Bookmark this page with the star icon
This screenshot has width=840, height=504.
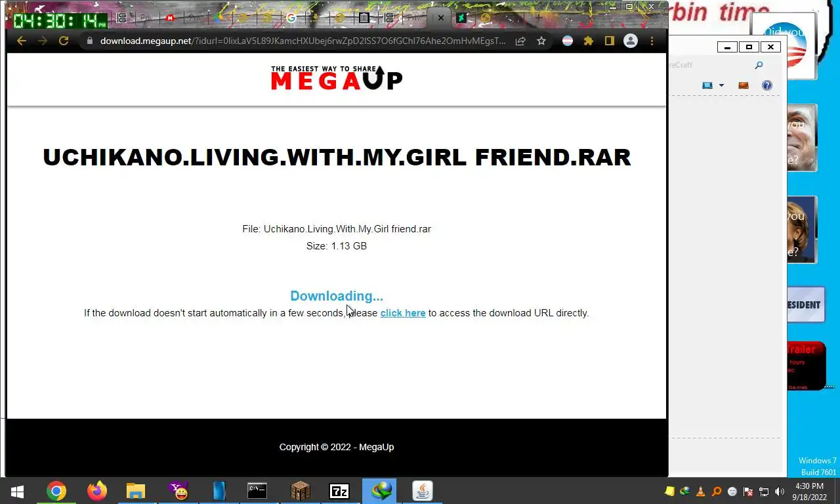point(541,41)
